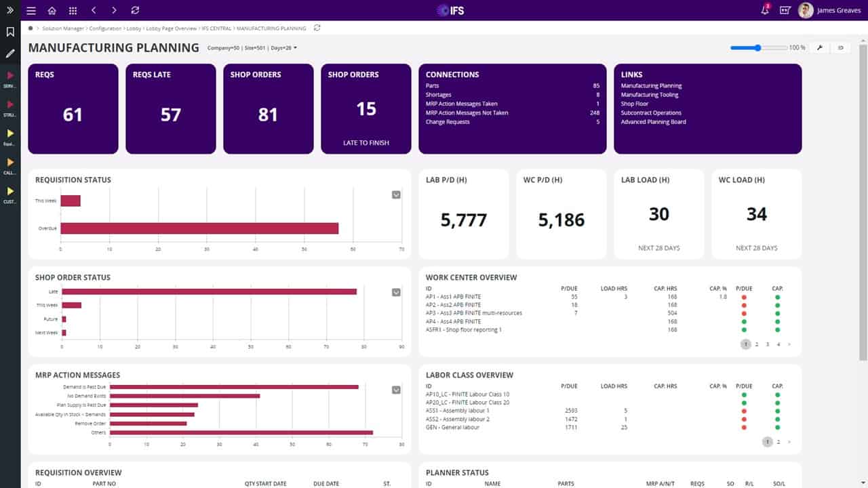The height and width of the screenshot is (488, 868).
Task: Open the notifications bell
Action: (766, 10)
